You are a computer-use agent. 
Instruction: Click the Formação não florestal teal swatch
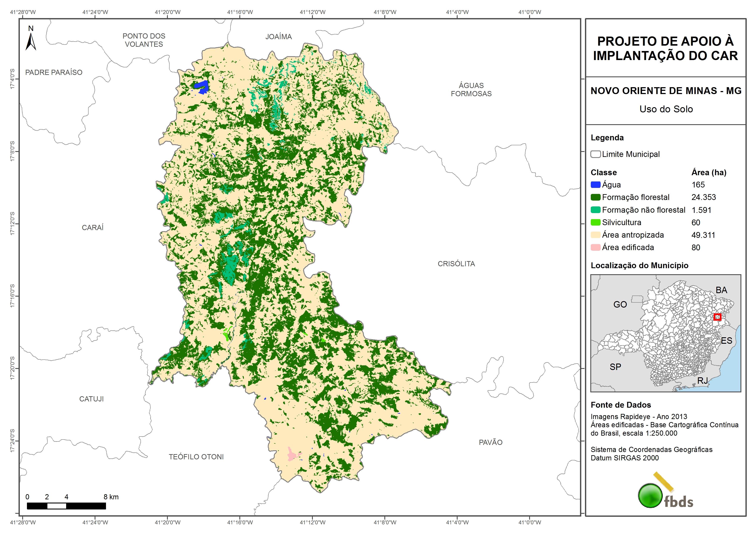pyautogui.click(x=595, y=210)
